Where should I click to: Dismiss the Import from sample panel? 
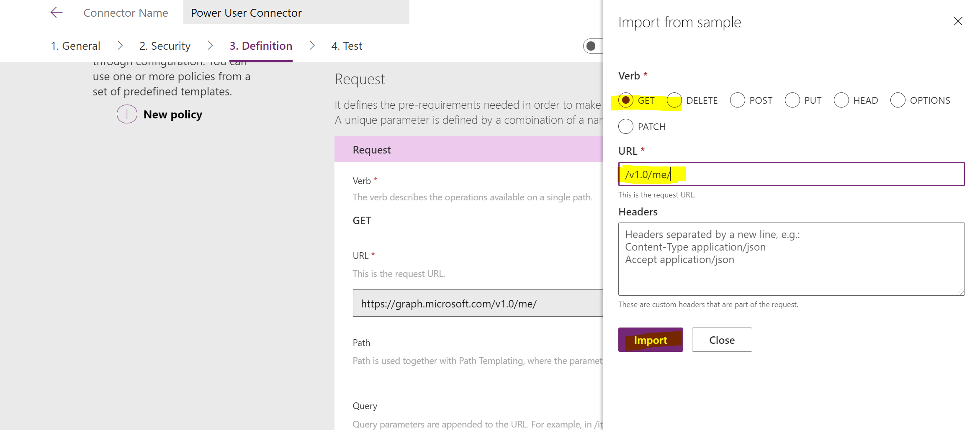(x=958, y=21)
